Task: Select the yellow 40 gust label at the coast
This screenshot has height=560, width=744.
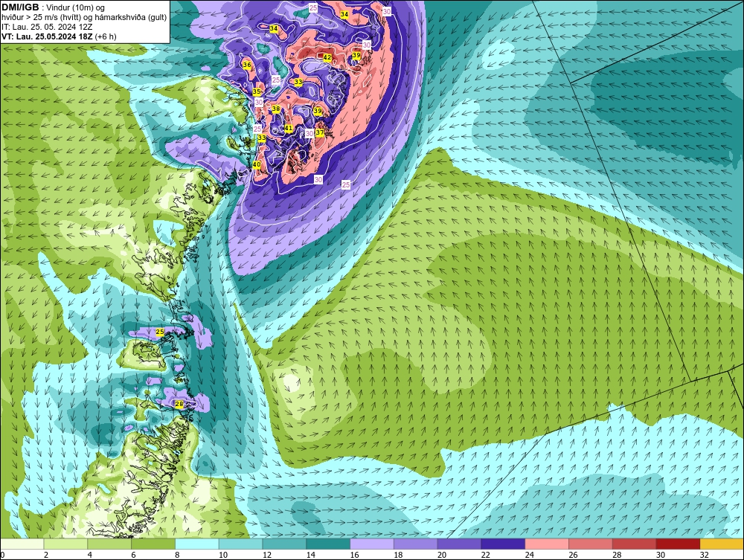Action: point(257,164)
